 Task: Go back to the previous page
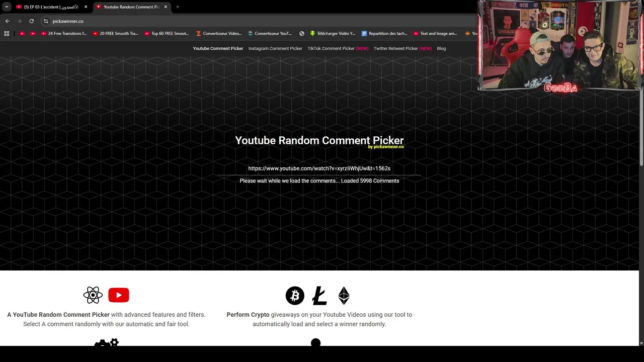[x=7, y=21]
